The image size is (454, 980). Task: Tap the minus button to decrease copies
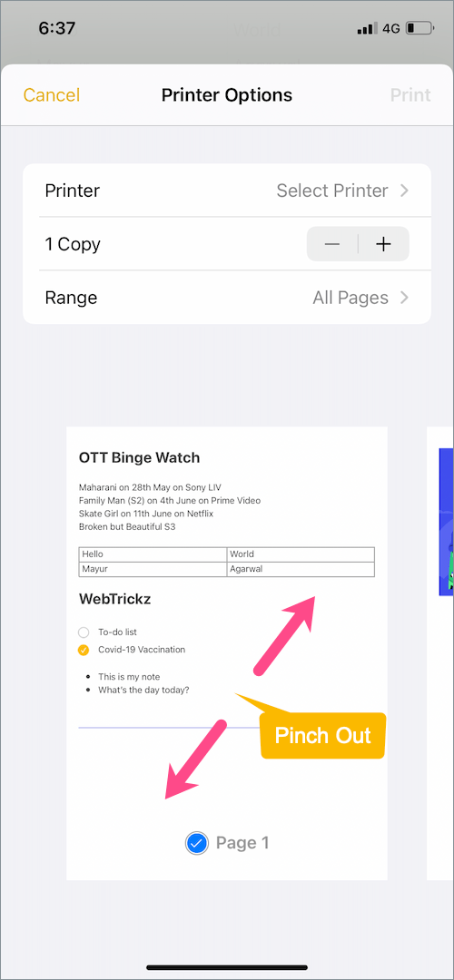(332, 244)
